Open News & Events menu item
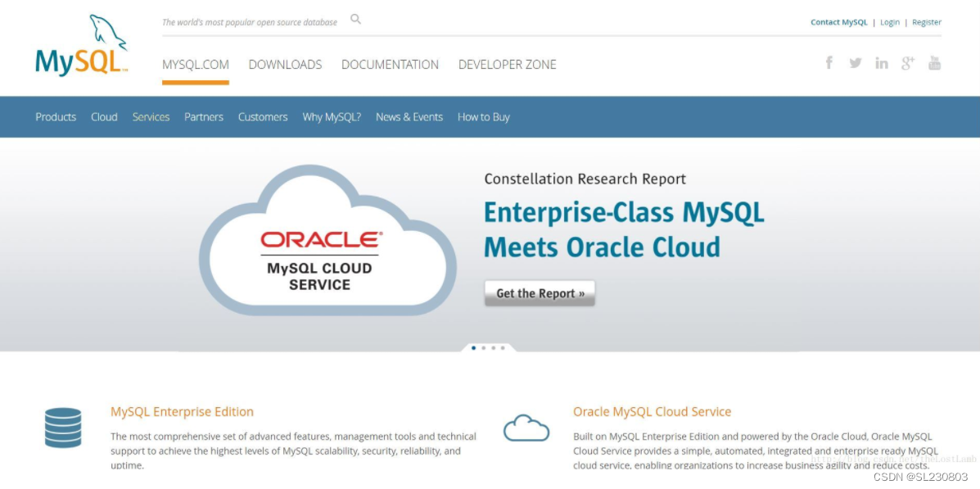The image size is (980, 489). [409, 117]
